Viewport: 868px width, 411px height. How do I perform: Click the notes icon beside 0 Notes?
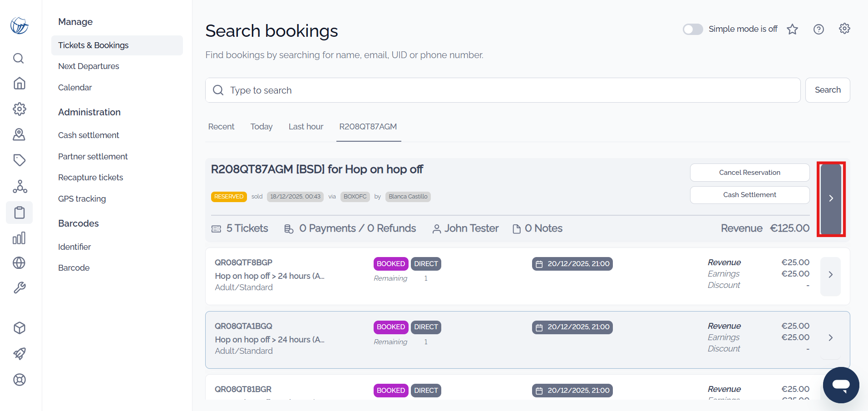point(517,229)
